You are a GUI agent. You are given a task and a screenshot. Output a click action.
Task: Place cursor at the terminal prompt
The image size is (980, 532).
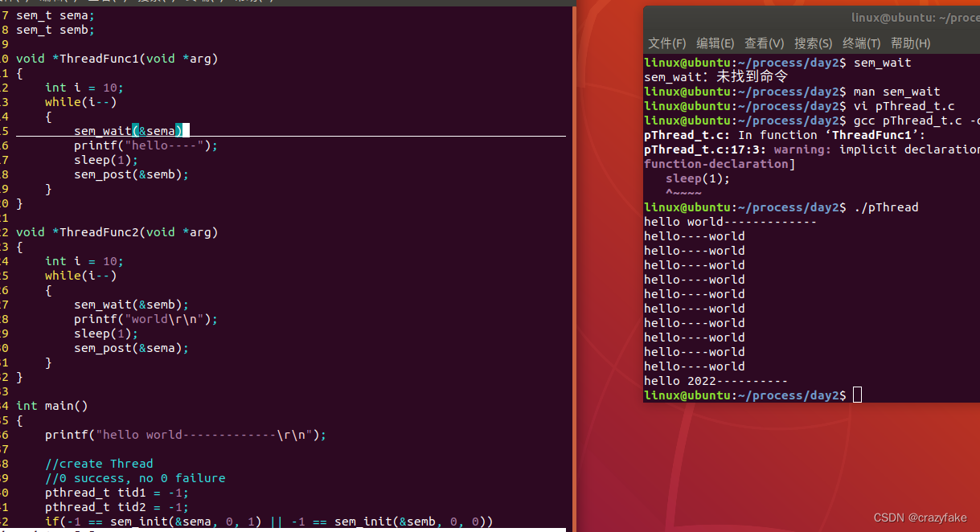point(855,395)
